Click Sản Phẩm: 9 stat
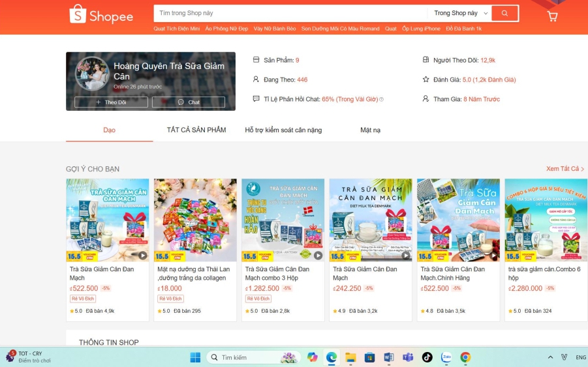Viewport: 588px width, 367px height. click(276, 60)
